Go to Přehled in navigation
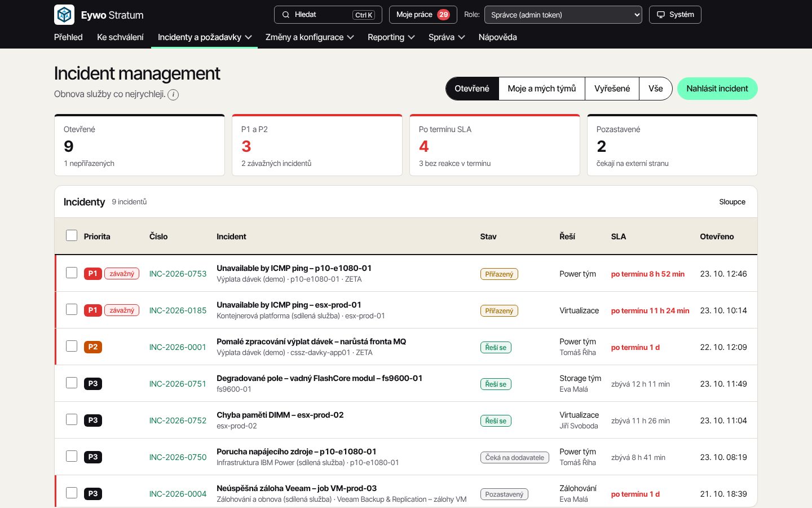This screenshot has height=508, width=812. click(68, 37)
